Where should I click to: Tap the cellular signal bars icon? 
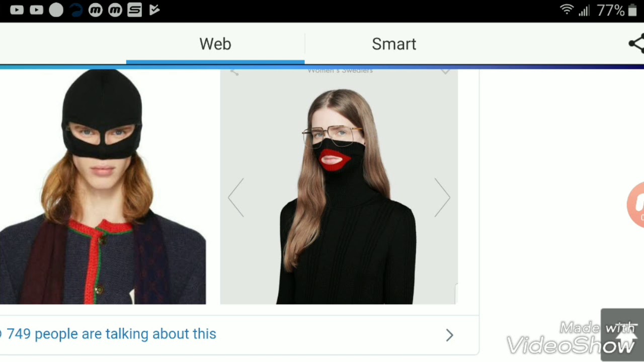click(584, 11)
